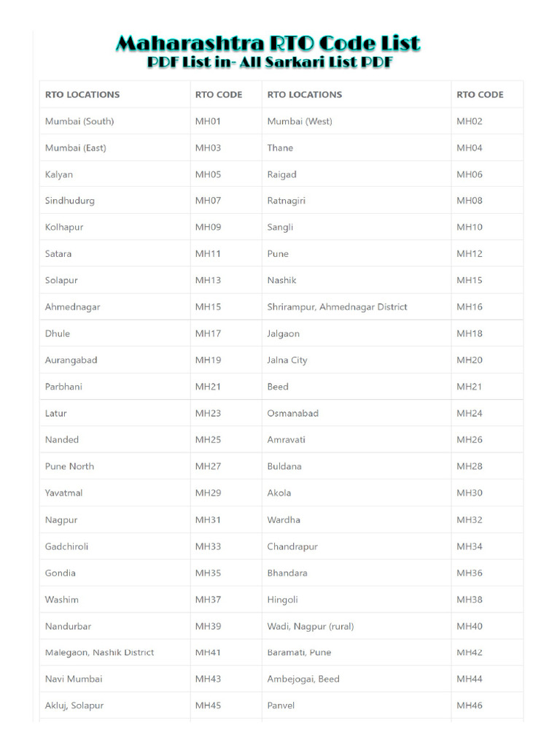Screen dimensions: 560x747
Task: Select the Ratnagiri location cell
Action: (x=286, y=201)
